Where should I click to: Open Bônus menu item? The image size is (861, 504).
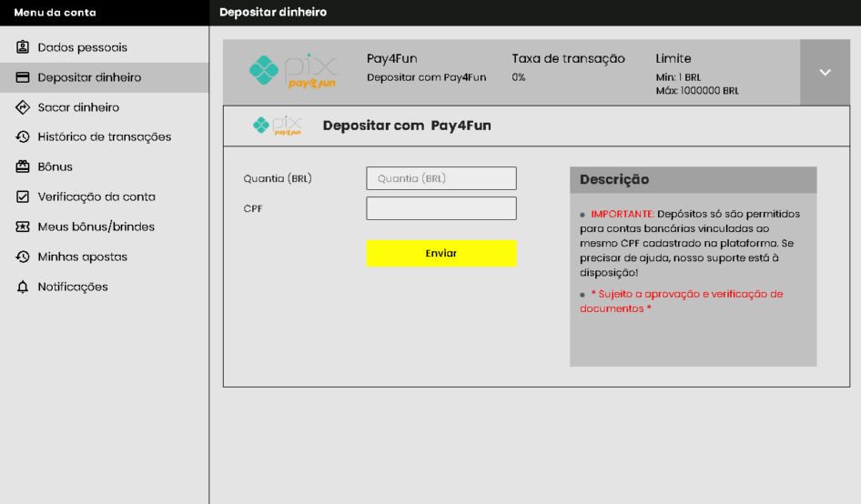[105, 166]
